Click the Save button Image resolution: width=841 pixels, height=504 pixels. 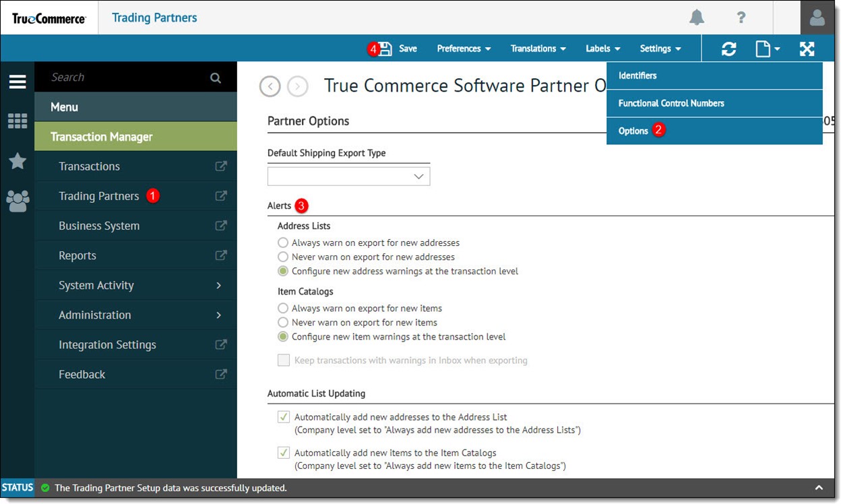point(399,49)
